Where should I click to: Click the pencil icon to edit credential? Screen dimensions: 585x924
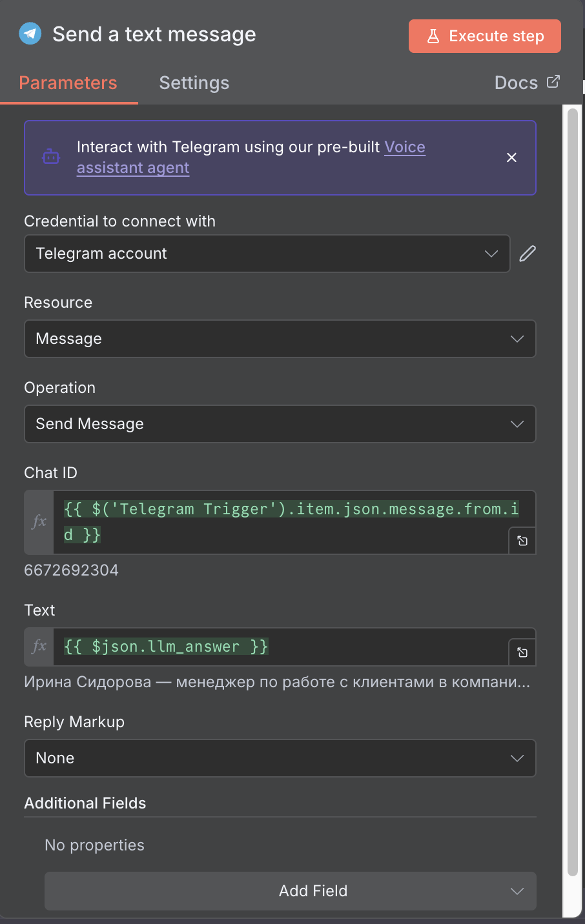click(x=528, y=254)
